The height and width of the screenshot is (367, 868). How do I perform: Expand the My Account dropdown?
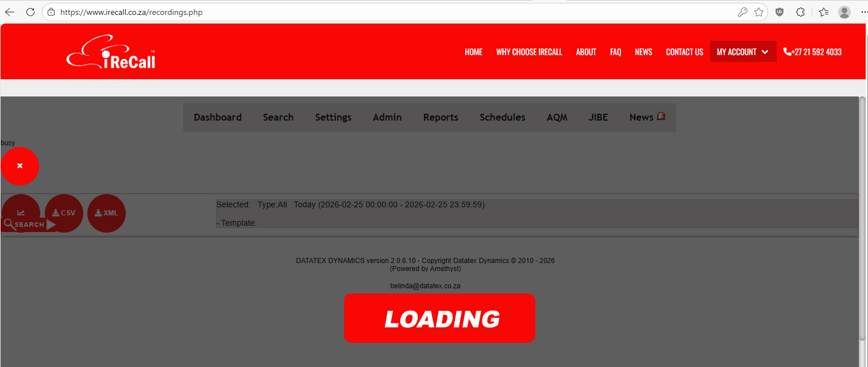click(743, 52)
